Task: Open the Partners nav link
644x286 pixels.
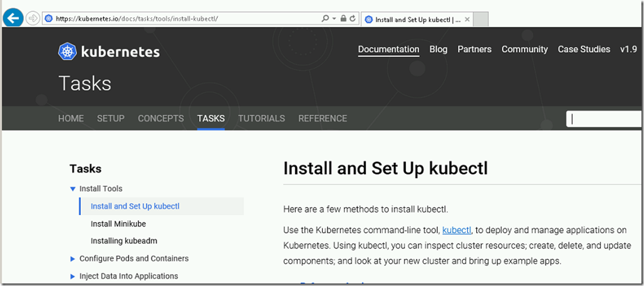Action: click(474, 50)
